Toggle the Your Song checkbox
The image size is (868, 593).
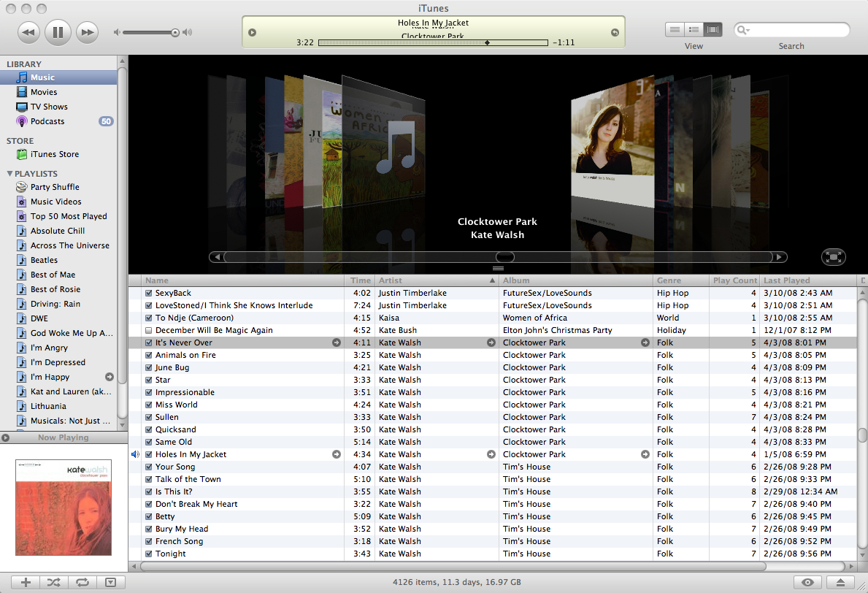(x=148, y=467)
